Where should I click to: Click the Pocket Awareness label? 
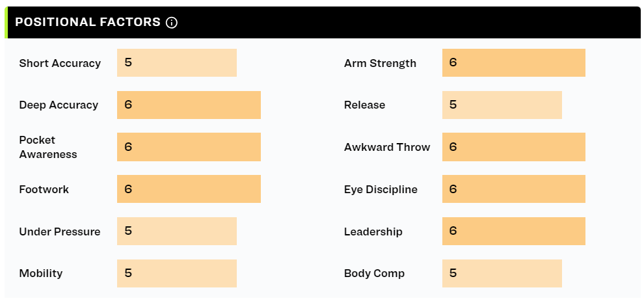coord(48,147)
